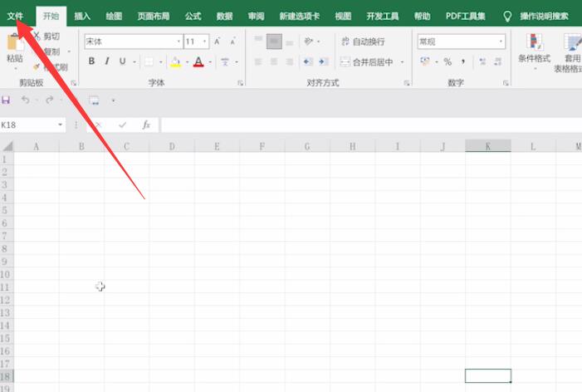Click the Undo icon
This screenshot has width=582, height=392.
coord(25,100)
